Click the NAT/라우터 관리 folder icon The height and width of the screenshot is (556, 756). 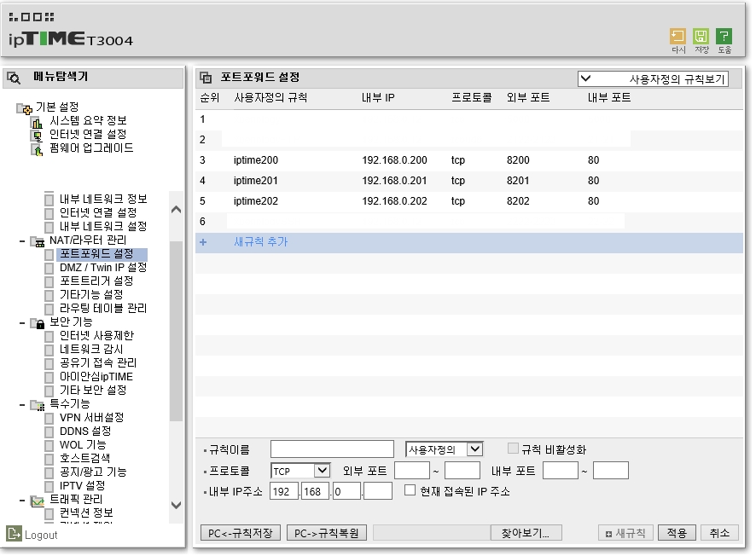pyautogui.click(x=38, y=240)
